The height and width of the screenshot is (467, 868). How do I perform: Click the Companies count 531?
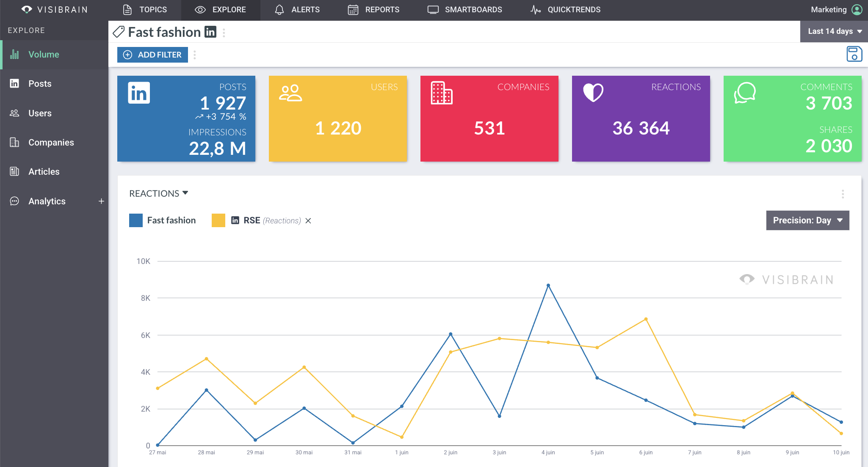pos(489,128)
